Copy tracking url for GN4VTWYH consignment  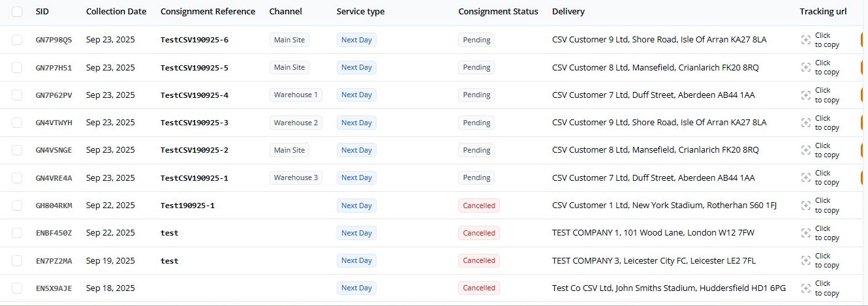806,123
